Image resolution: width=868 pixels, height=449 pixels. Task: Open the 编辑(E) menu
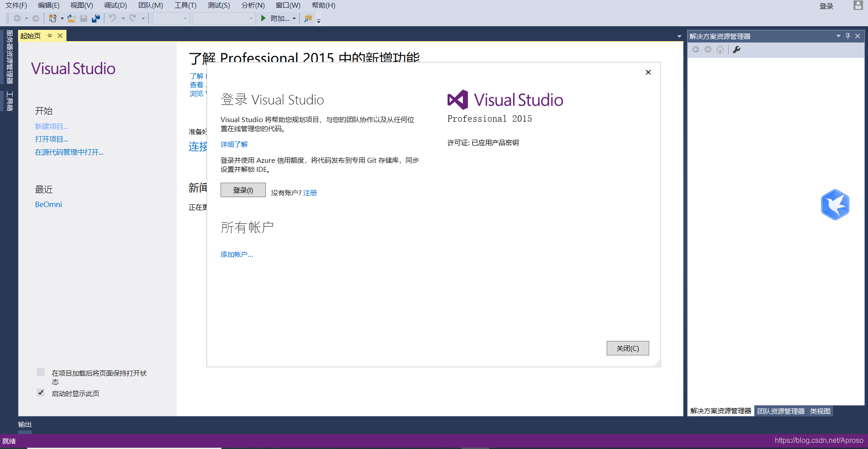click(49, 5)
